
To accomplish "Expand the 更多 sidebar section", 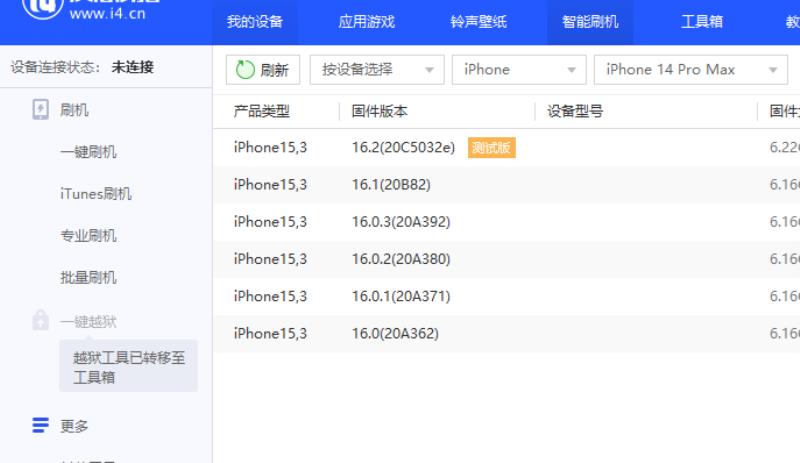I will [x=74, y=426].
